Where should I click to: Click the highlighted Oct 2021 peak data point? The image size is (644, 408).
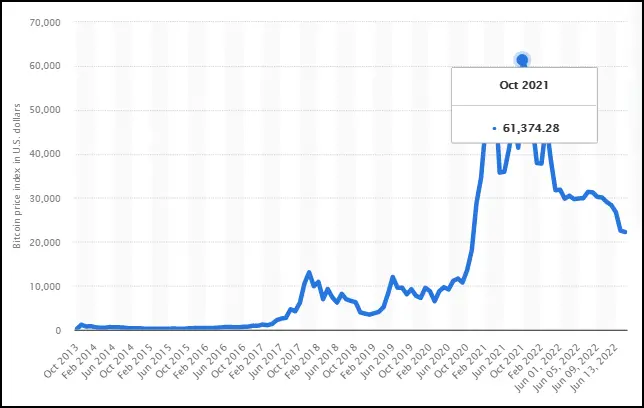pyautogui.click(x=522, y=60)
